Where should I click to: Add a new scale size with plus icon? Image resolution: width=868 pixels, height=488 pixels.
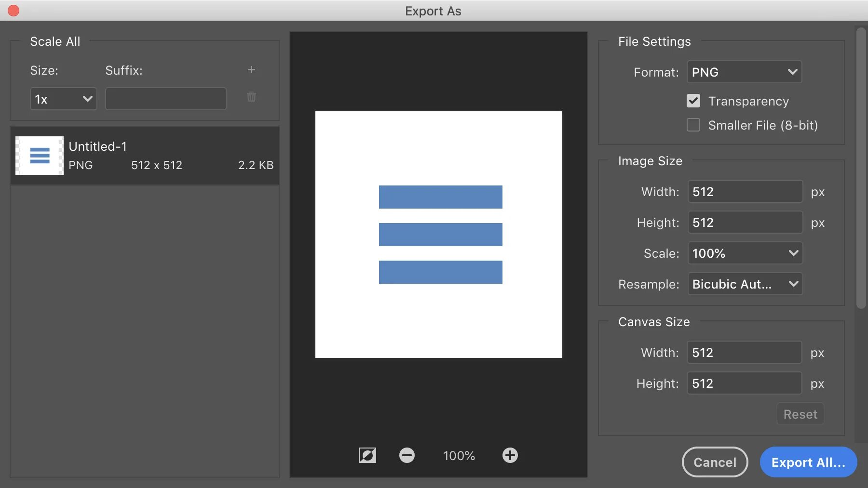(251, 70)
